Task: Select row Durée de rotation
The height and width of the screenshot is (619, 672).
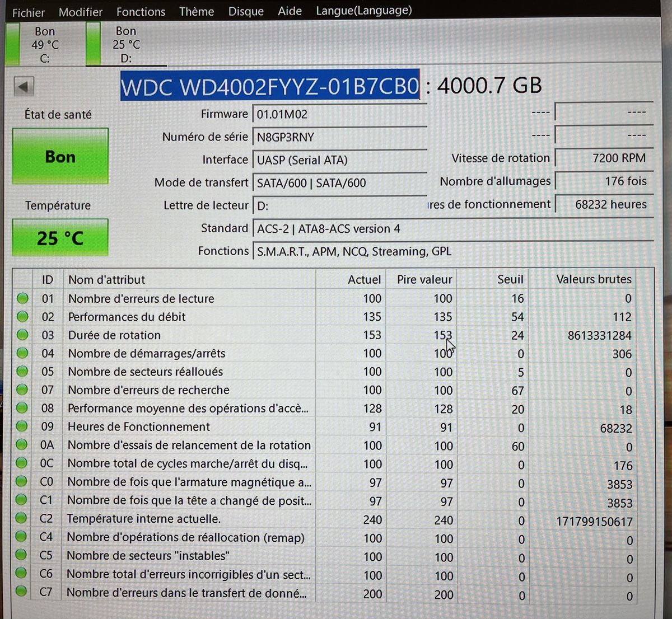Action: pyautogui.click(x=325, y=335)
